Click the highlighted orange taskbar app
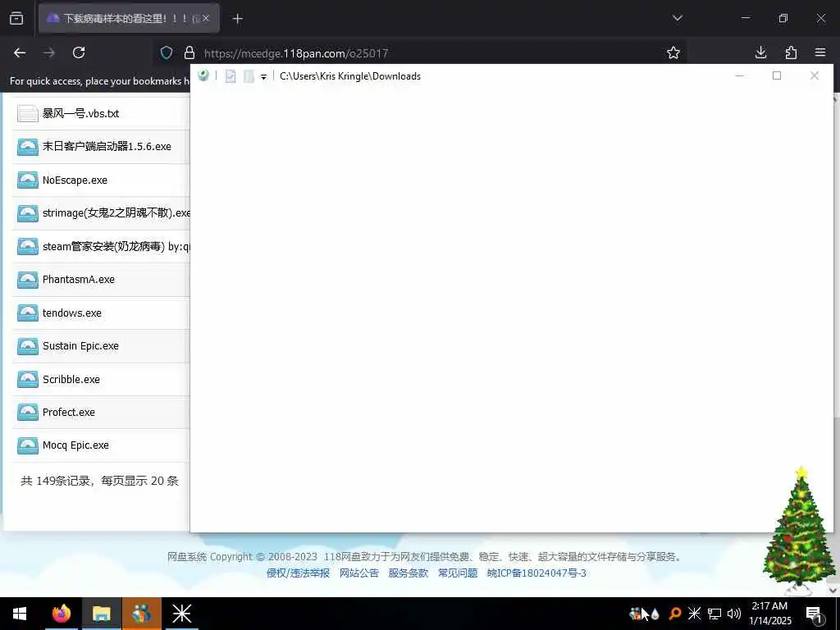Viewport: 840px width, 630px height. (x=141, y=614)
